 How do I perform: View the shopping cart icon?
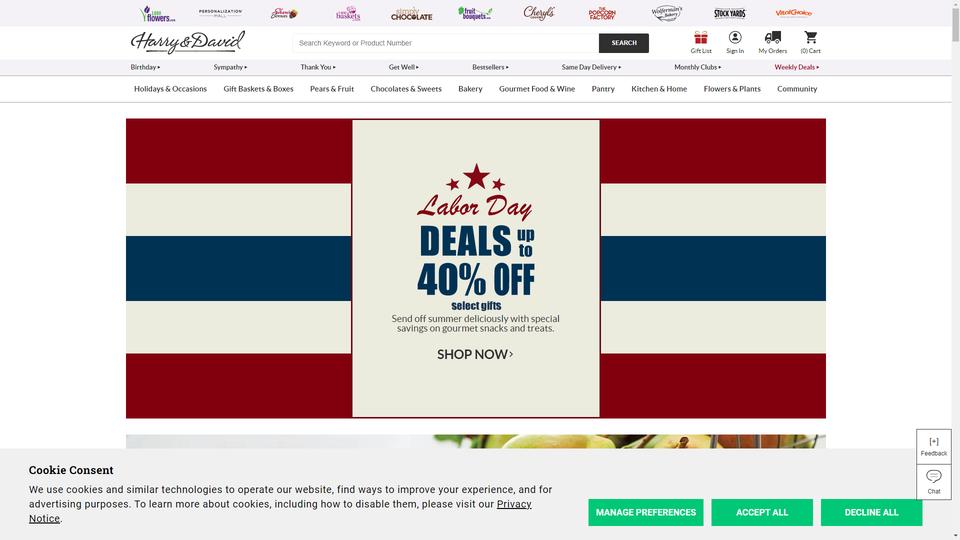(x=811, y=38)
